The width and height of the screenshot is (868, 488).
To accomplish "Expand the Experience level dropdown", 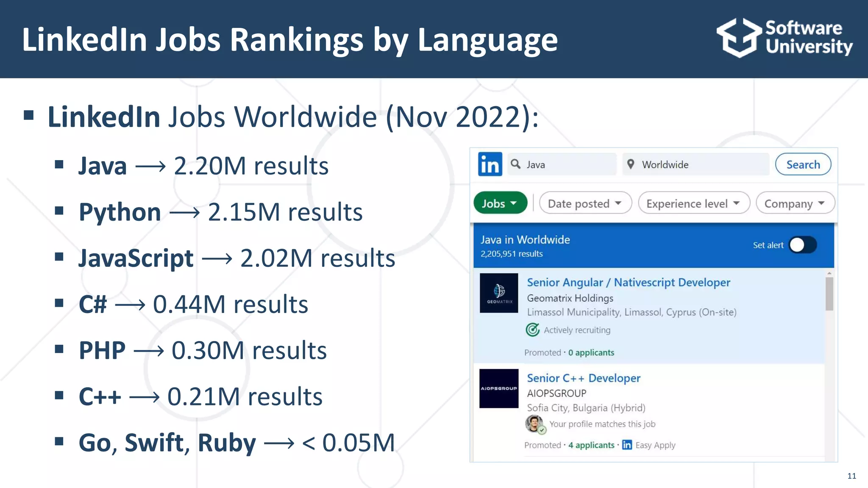I will click(694, 203).
